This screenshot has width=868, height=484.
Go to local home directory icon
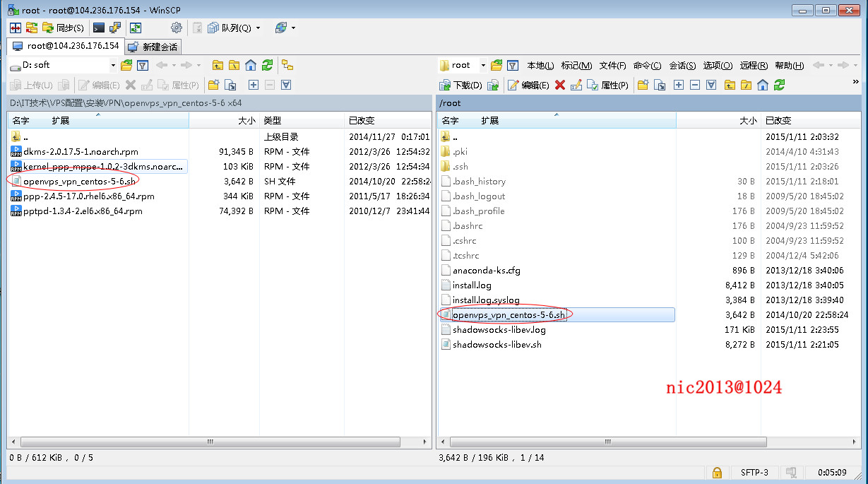click(x=251, y=65)
